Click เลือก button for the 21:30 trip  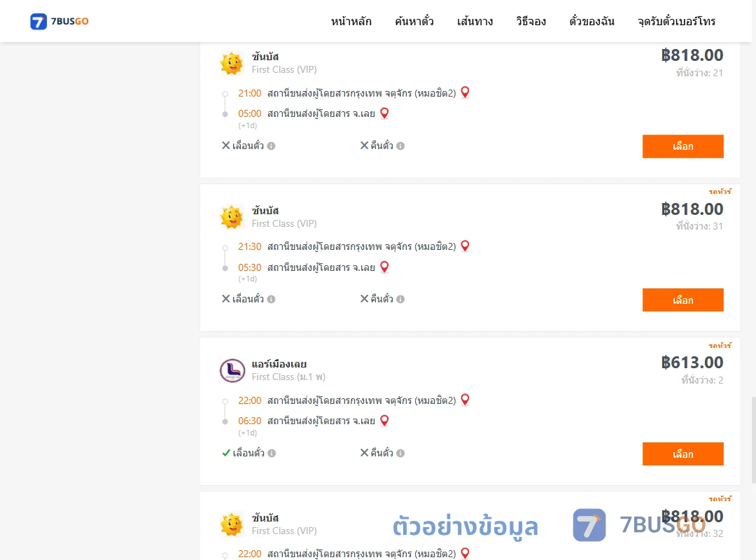coord(682,300)
